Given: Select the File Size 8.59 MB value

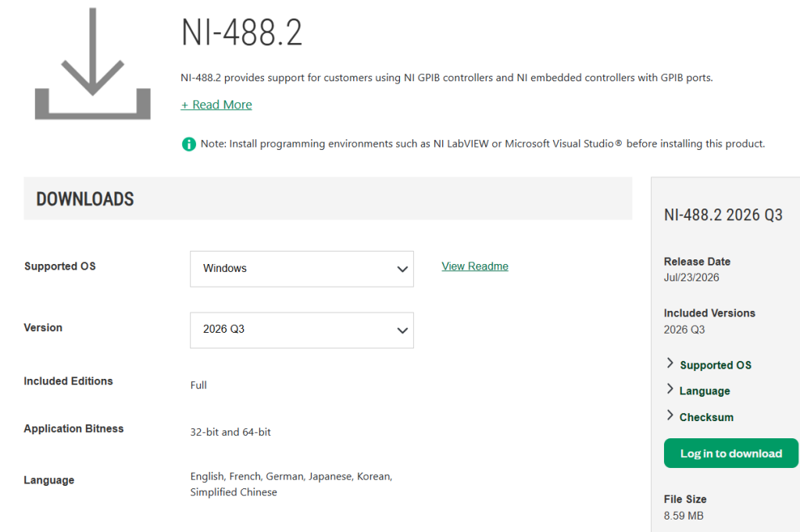Looking at the screenshot, I should 684,516.
